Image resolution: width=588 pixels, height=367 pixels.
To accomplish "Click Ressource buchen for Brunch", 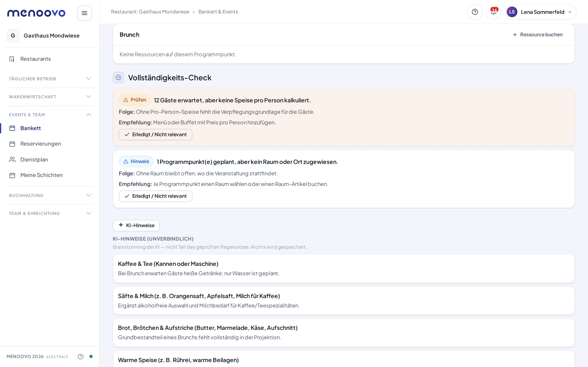I will pyautogui.click(x=538, y=35).
